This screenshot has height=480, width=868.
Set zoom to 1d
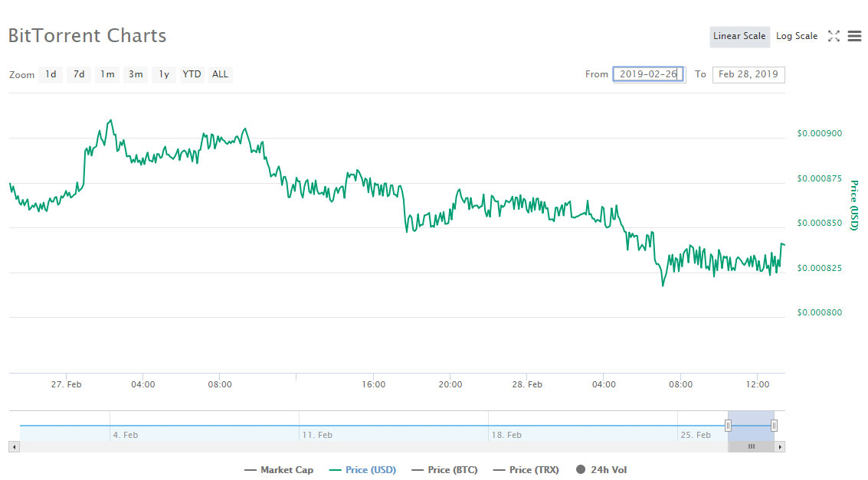[x=51, y=74]
